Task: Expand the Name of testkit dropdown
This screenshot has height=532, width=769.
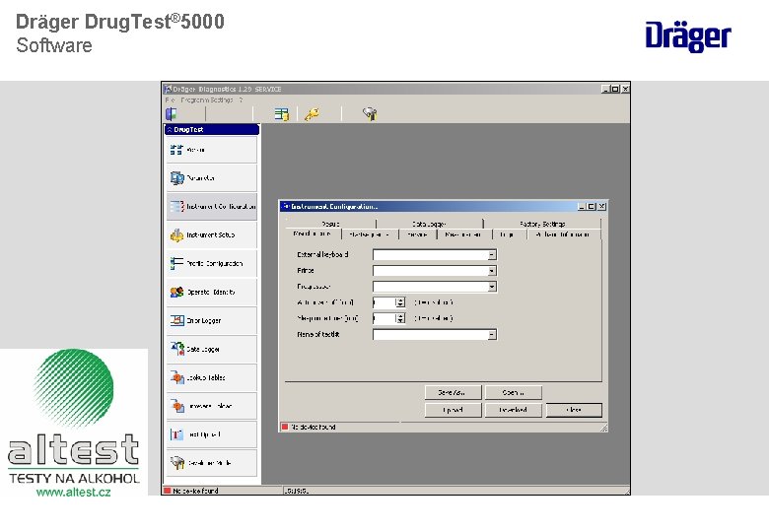Action: 492,335
